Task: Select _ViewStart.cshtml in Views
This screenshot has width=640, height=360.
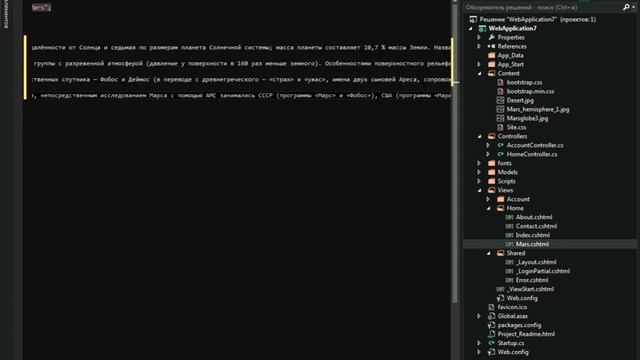Action: [530, 289]
